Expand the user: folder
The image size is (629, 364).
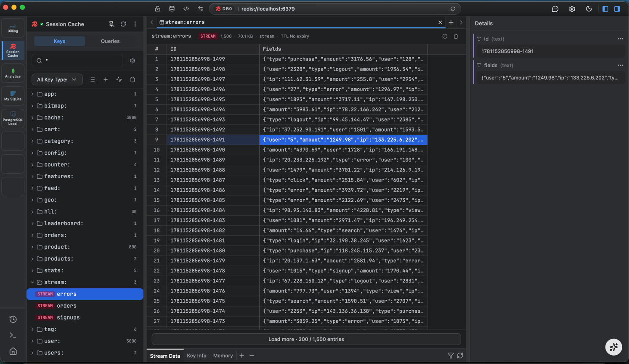[84, 341]
